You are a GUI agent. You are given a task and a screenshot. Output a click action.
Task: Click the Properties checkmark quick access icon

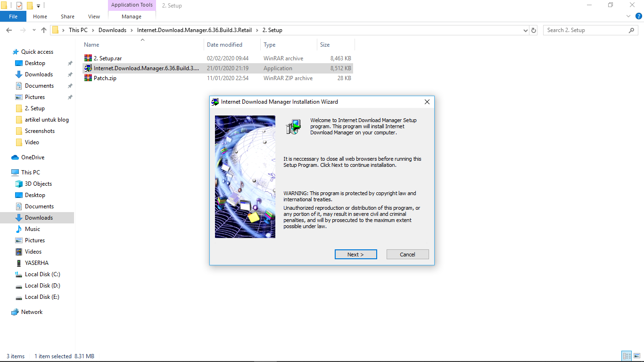19,6
